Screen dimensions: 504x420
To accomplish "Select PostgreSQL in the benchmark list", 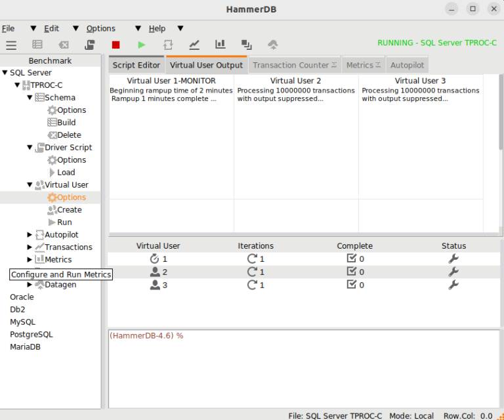I will [x=31, y=335].
